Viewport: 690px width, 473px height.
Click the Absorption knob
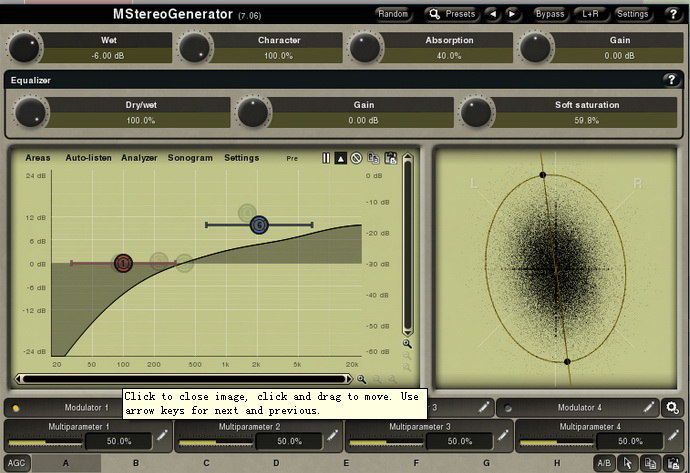(x=365, y=47)
